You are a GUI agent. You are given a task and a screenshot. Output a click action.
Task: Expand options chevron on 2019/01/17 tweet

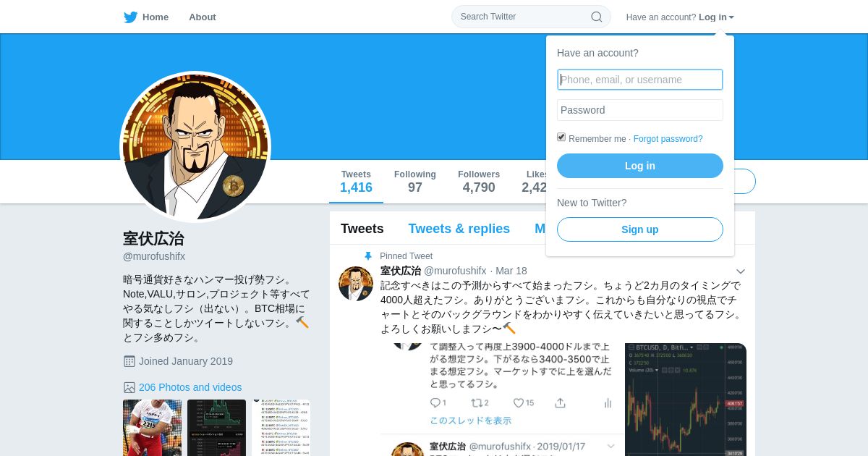point(611,447)
